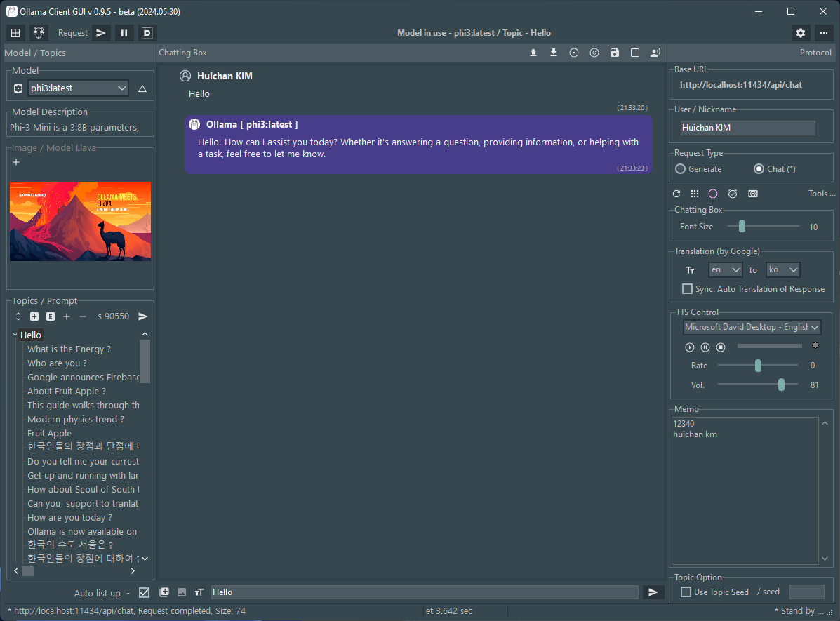The height and width of the screenshot is (621, 840).
Task: Click the upload arrow in Chatting Box header
Action: [x=533, y=53]
